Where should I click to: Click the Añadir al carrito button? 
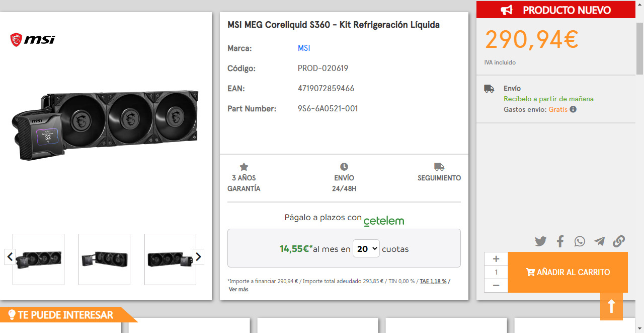pyautogui.click(x=568, y=272)
